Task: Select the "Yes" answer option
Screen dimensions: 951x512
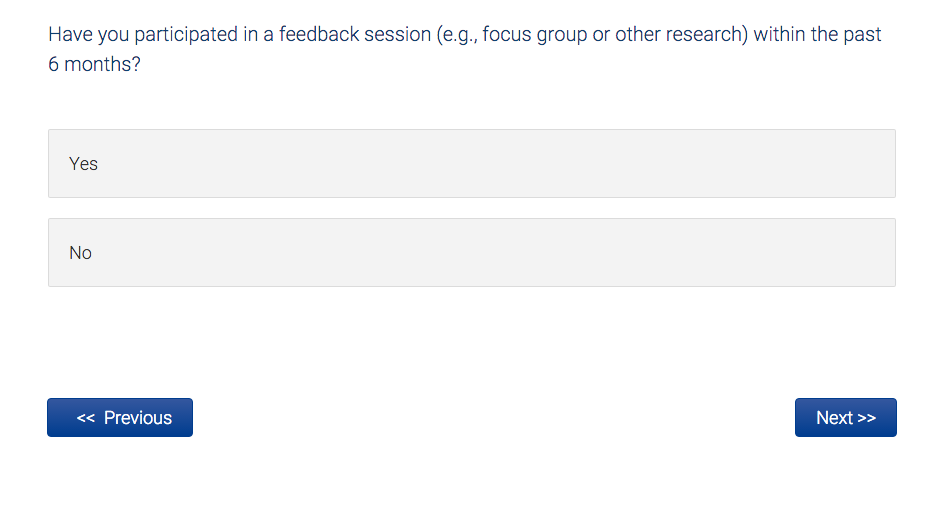Action: point(471,163)
